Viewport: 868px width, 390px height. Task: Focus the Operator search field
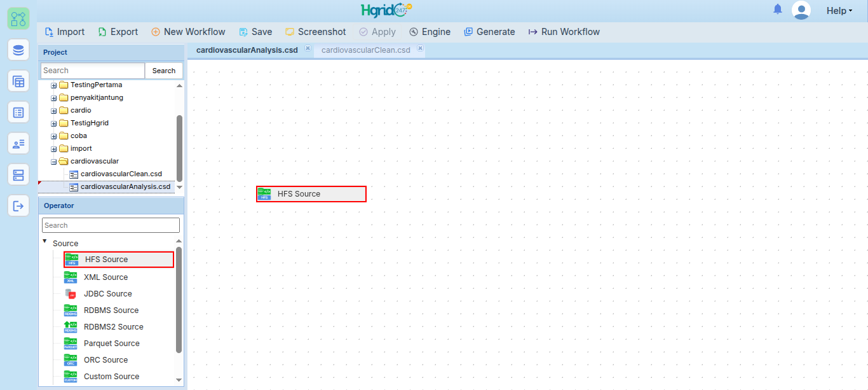click(111, 225)
